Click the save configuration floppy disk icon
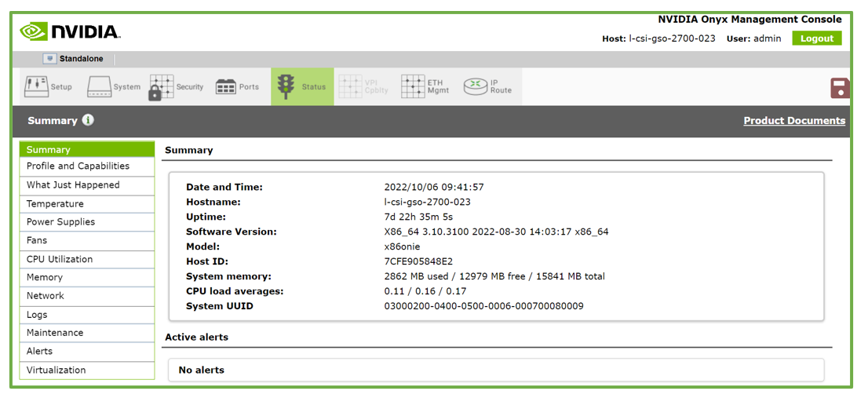Image resolution: width=868 pixels, height=398 pixels. click(x=840, y=88)
